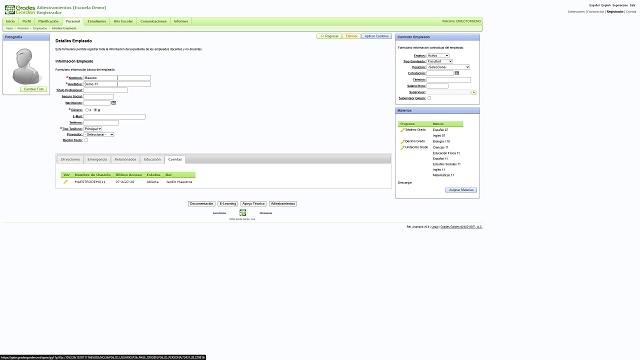
Task: Click the Grades Garden logo in header
Action: coord(20,10)
